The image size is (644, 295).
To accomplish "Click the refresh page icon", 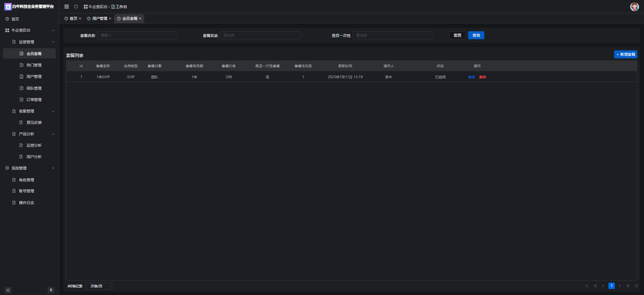I will tap(76, 7).
